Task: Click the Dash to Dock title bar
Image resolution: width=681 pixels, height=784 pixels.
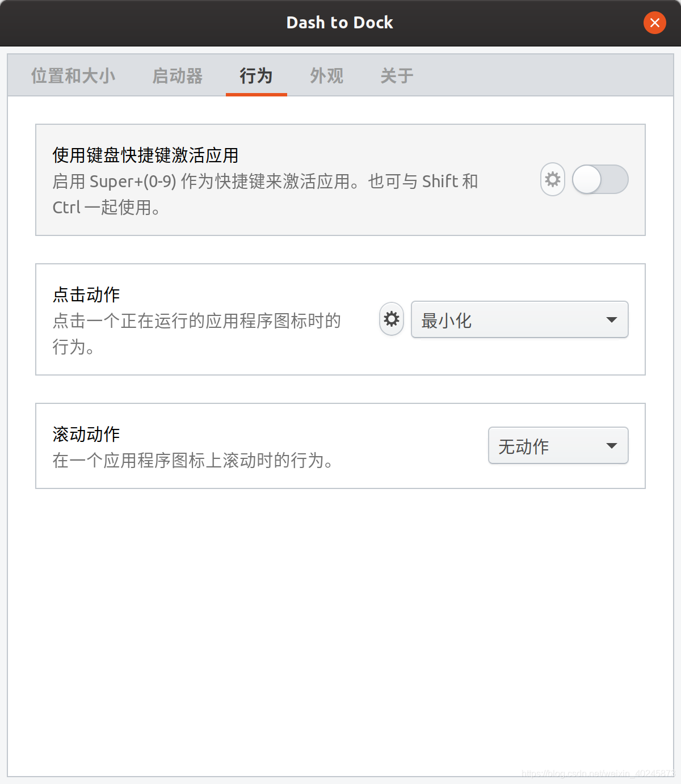Action: tap(339, 23)
